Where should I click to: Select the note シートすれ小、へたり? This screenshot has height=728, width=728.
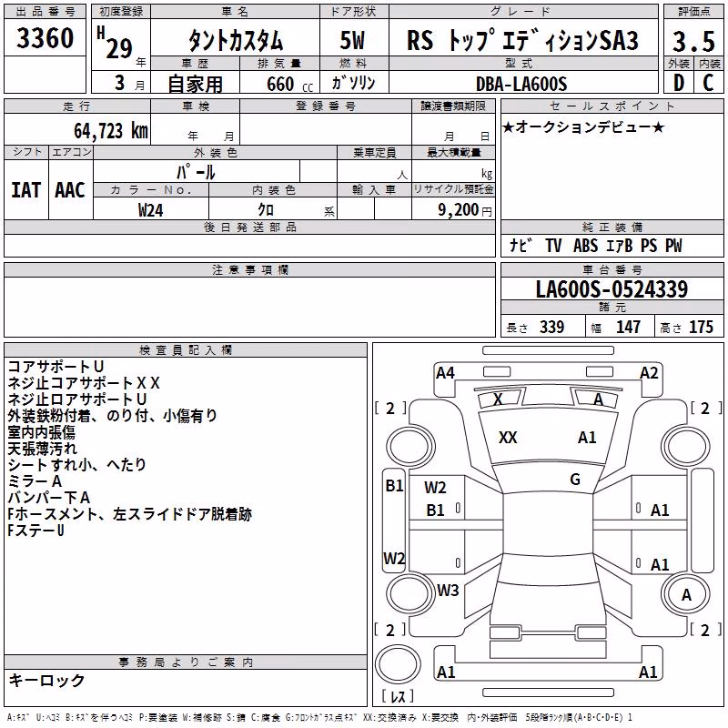pos(77,465)
